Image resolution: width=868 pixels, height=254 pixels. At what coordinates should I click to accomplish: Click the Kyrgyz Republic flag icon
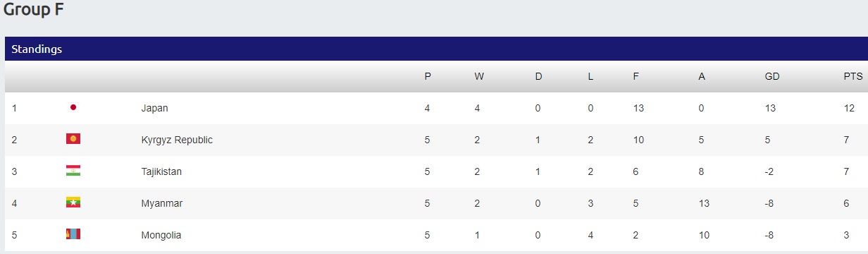click(x=73, y=139)
